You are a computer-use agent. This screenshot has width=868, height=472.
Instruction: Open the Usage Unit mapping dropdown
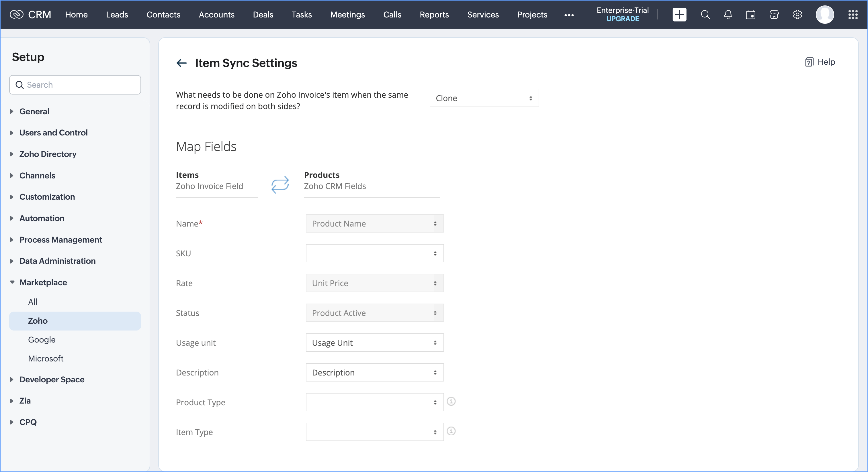[374, 343]
